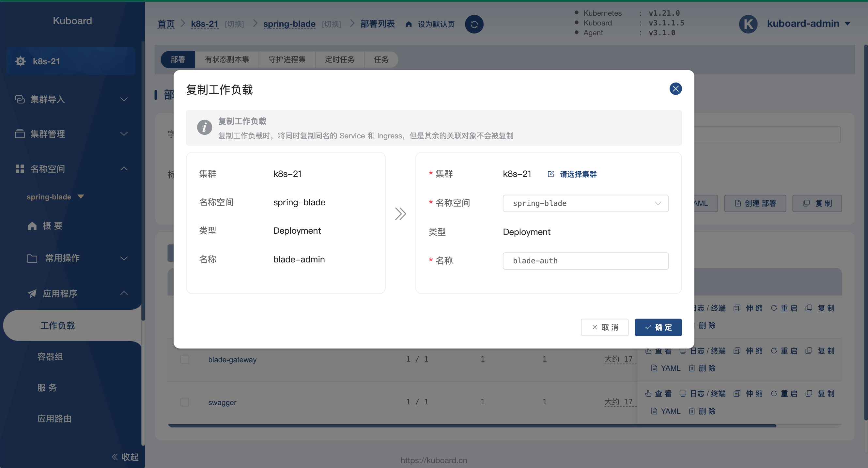The height and width of the screenshot is (468, 868).
Task: Expand the 常用操作 sidebar section
Action: 124,258
